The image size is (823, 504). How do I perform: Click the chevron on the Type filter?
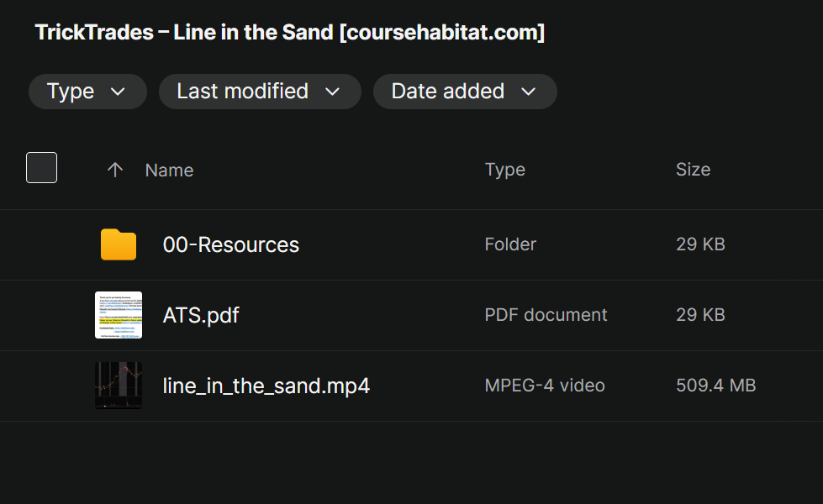[x=118, y=92]
